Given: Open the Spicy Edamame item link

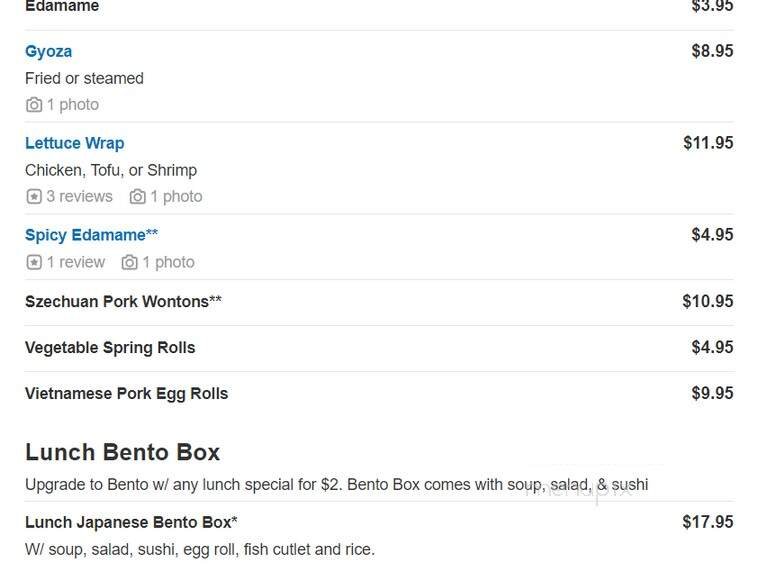Looking at the screenshot, I should click(x=91, y=235).
